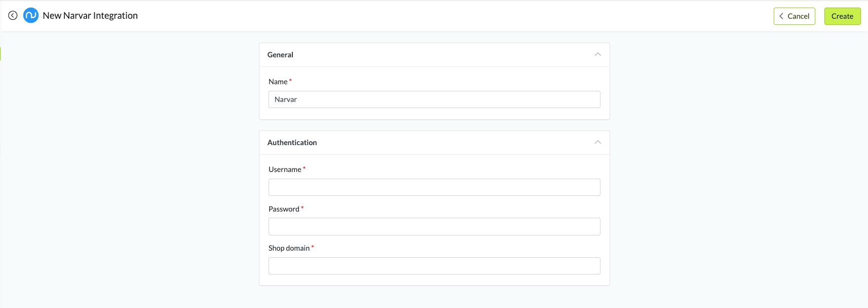The image size is (868, 308).
Task: Click into the Username input field
Action: (x=434, y=187)
